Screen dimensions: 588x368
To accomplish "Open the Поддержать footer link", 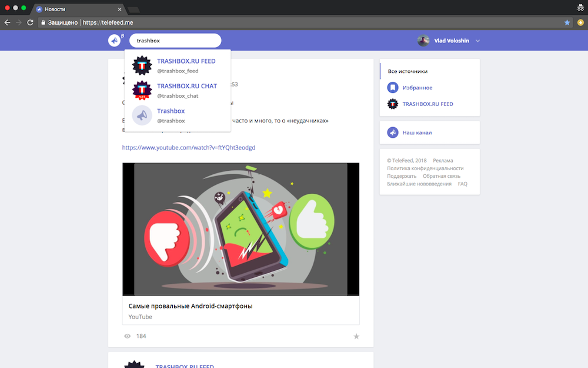I will (x=402, y=176).
